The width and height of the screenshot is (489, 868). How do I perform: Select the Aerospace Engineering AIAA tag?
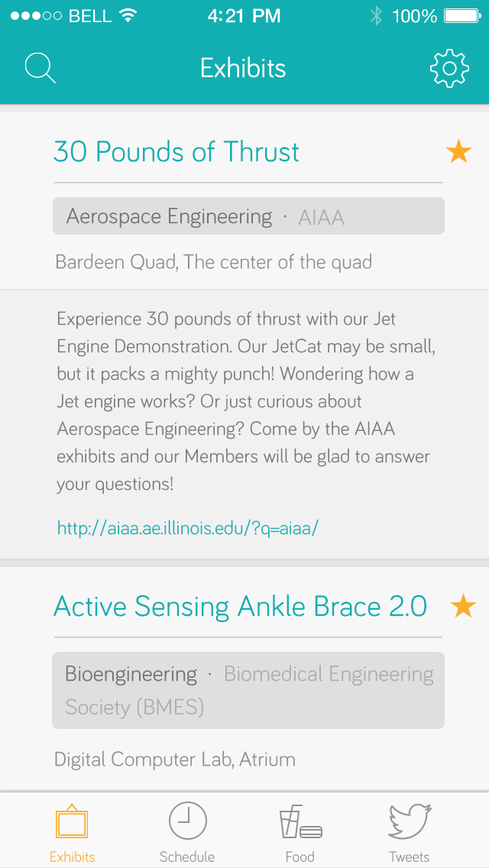coord(248,216)
